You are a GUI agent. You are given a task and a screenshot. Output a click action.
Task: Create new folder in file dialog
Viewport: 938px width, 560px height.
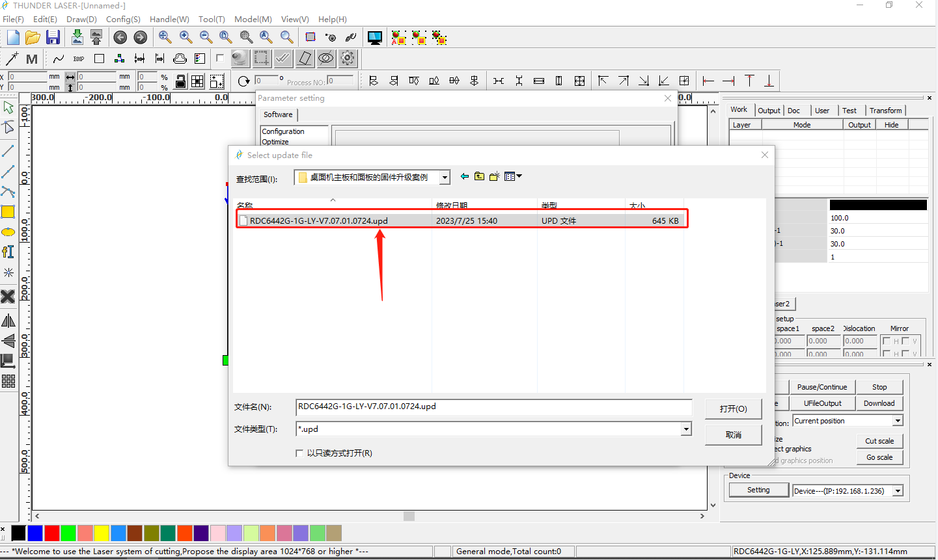click(x=494, y=176)
